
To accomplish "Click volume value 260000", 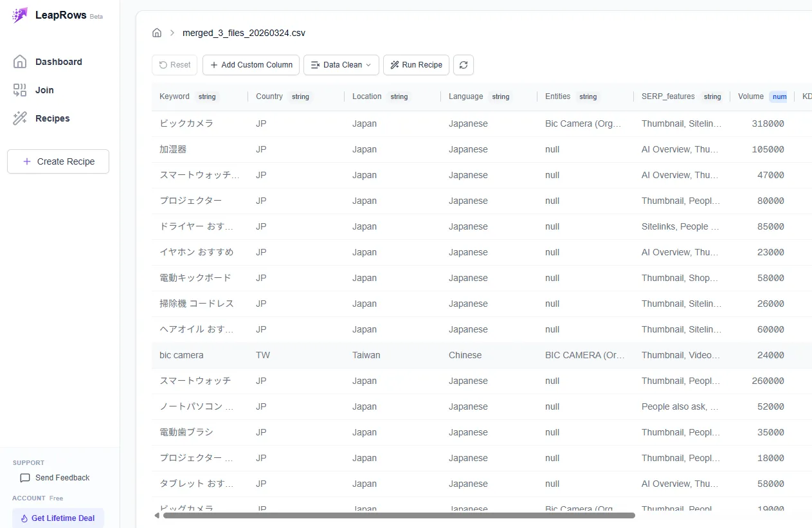I will tap(768, 381).
